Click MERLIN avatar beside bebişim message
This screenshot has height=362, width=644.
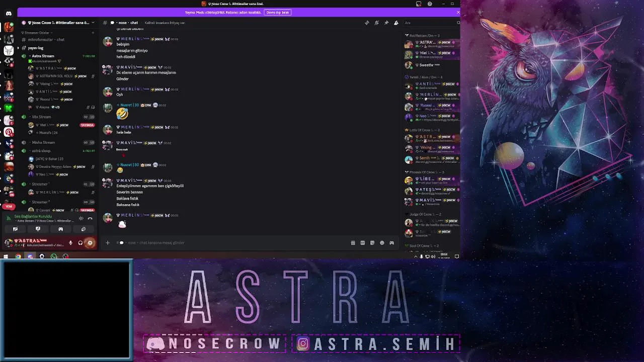click(x=108, y=42)
